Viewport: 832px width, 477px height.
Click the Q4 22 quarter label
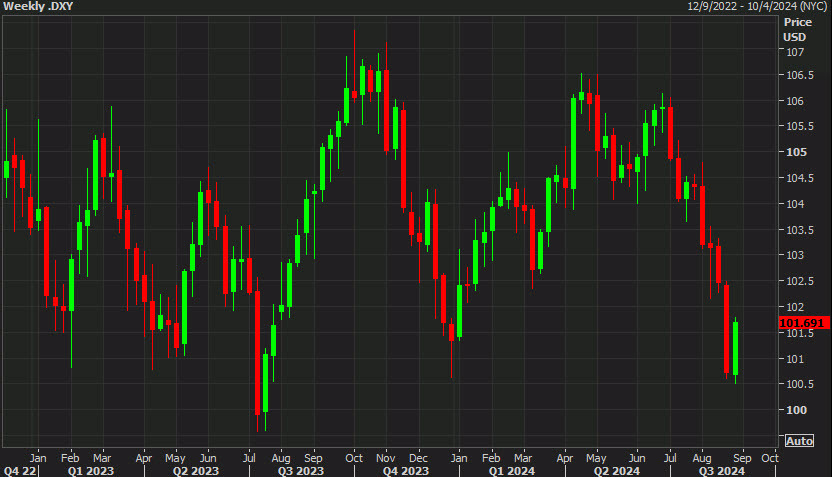(x=20, y=471)
